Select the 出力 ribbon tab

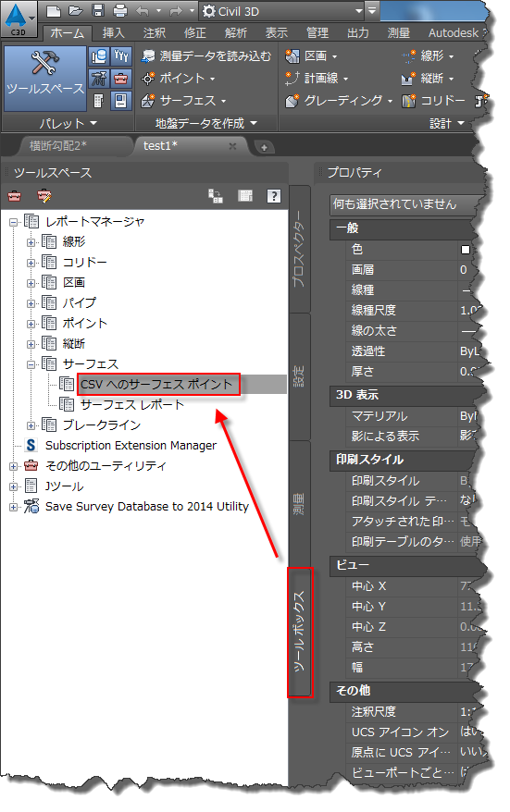coord(358,32)
